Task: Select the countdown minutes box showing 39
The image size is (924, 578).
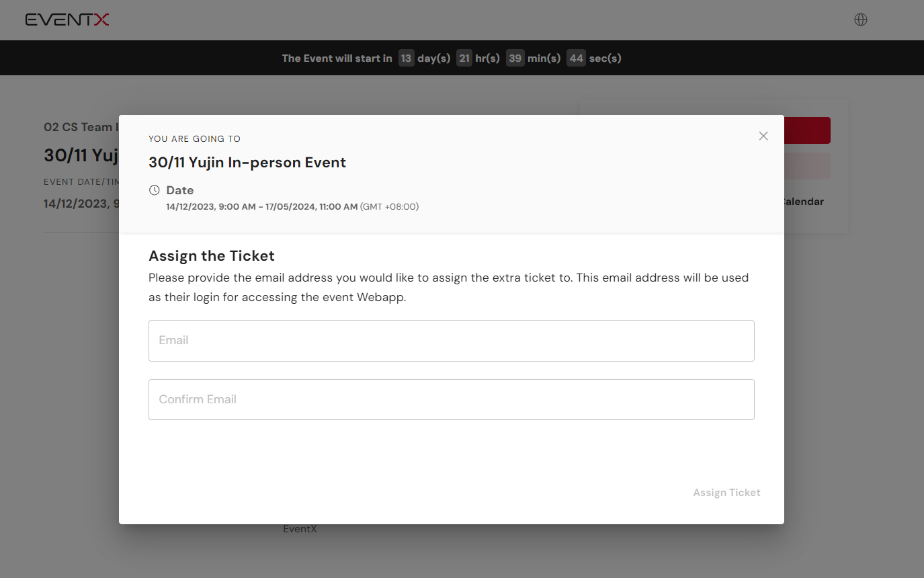Action: point(515,58)
